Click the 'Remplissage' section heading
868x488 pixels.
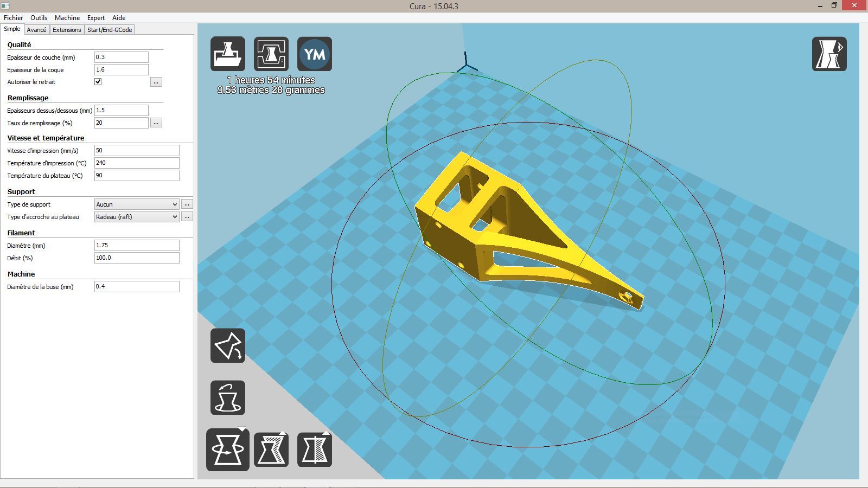coord(28,98)
